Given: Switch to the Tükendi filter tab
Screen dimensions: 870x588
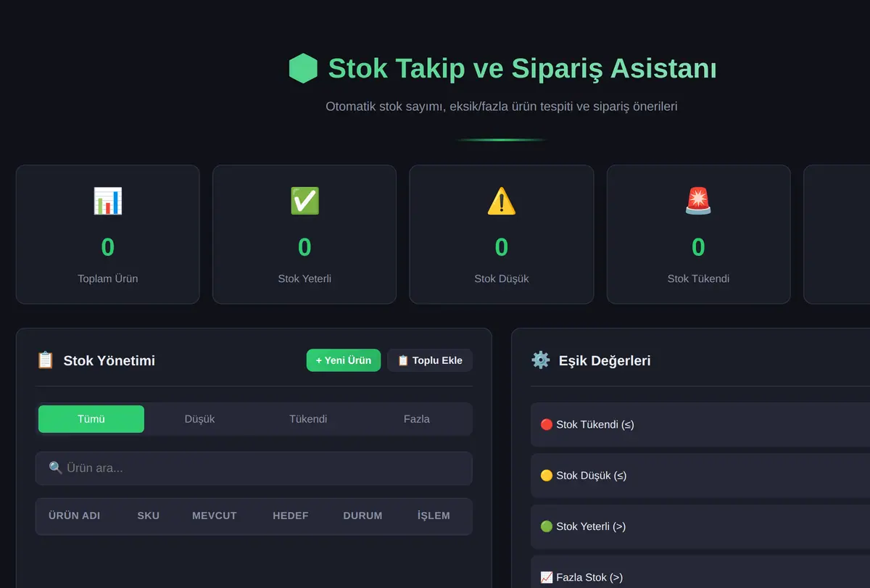Looking at the screenshot, I should (308, 419).
